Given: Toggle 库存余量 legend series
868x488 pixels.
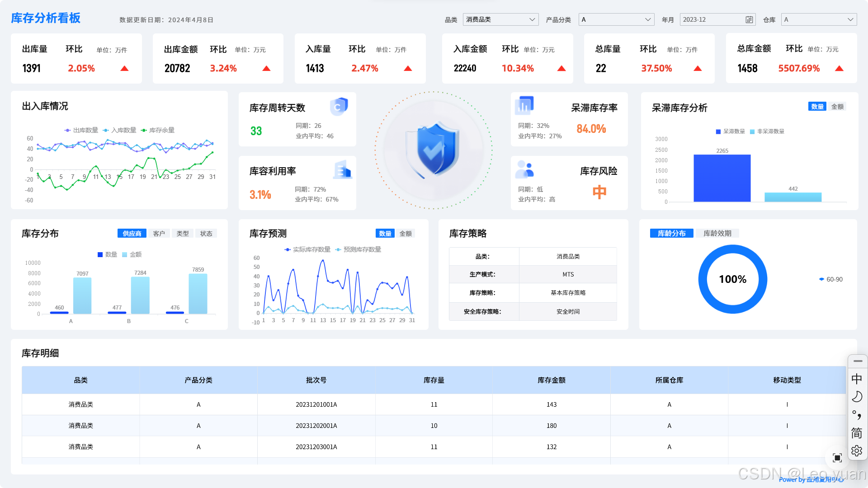Looking at the screenshot, I should click(x=157, y=130).
